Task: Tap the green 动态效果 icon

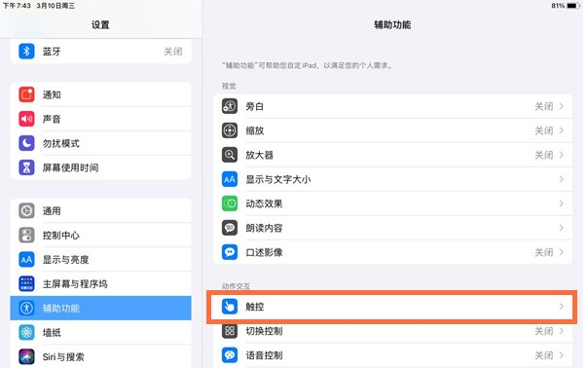Action: click(x=230, y=203)
